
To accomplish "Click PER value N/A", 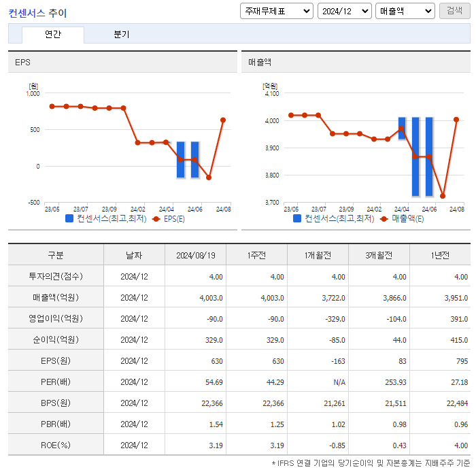I will [339, 382].
